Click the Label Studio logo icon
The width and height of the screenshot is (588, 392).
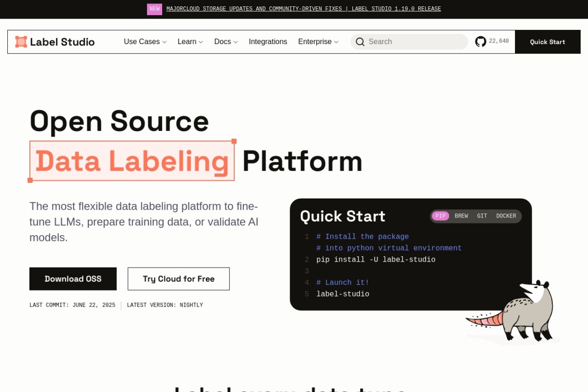coord(21,42)
